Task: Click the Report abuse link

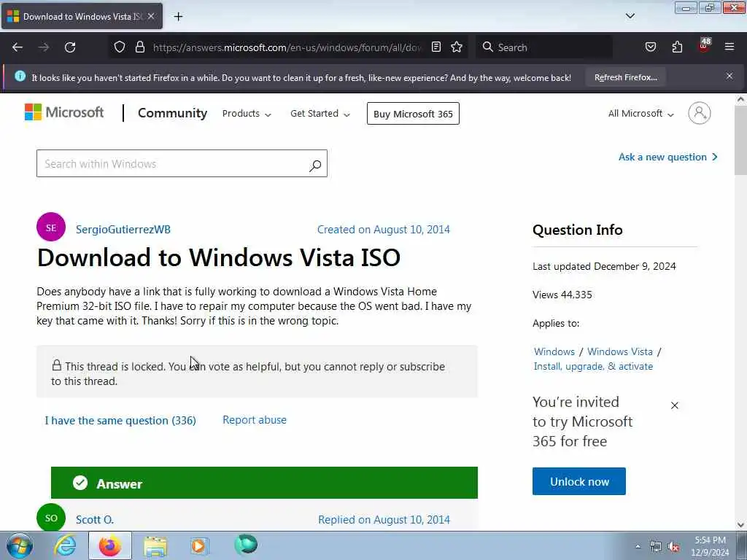Action: (x=255, y=420)
